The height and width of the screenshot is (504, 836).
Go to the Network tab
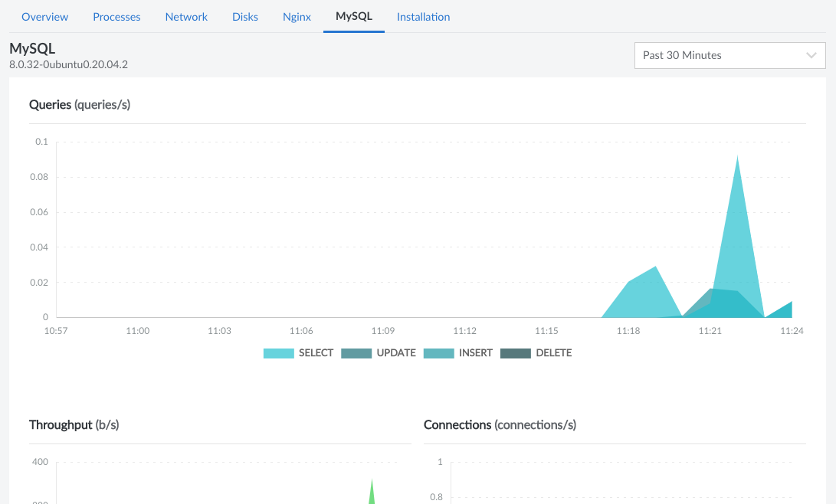coord(186,16)
